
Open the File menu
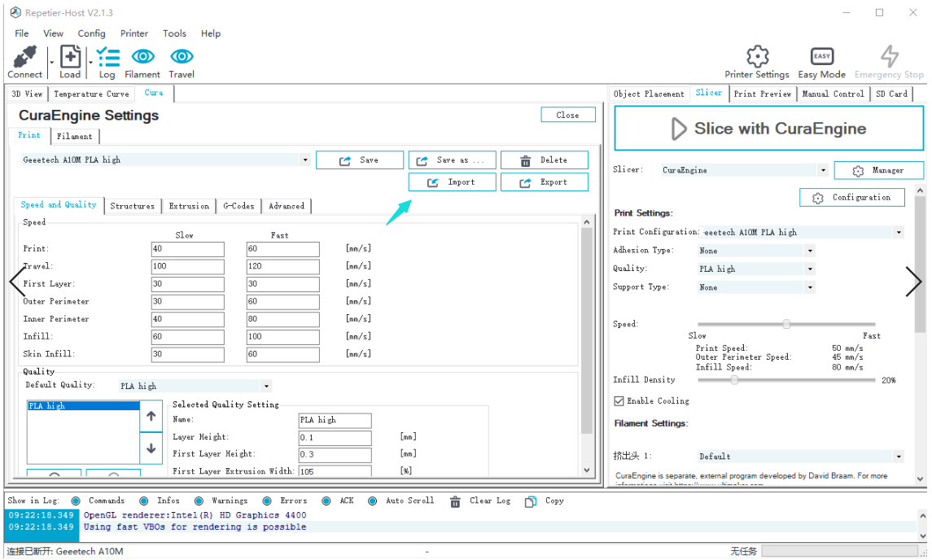[21, 33]
